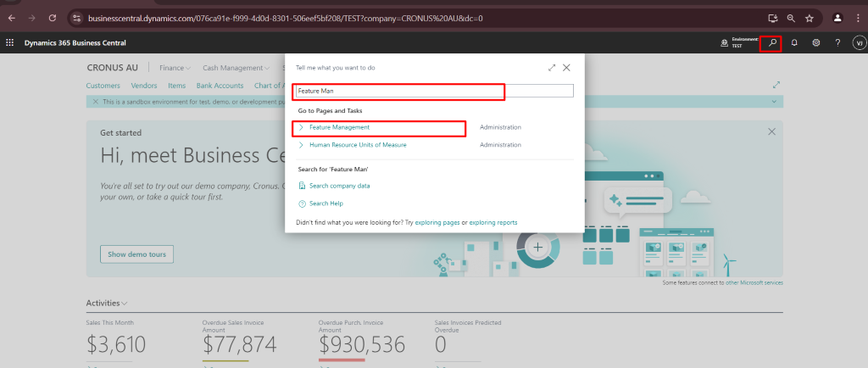
Task: Open the browser zoom magnifier icon
Action: tap(791, 19)
